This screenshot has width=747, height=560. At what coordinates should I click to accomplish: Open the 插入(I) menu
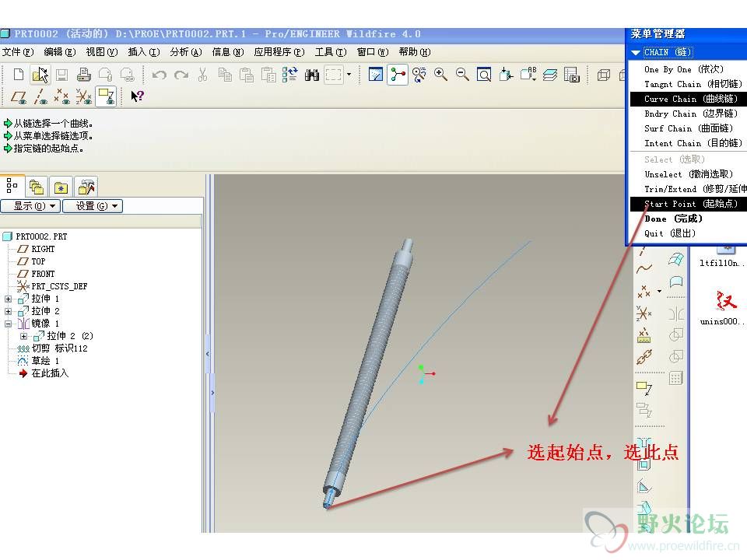143,52
